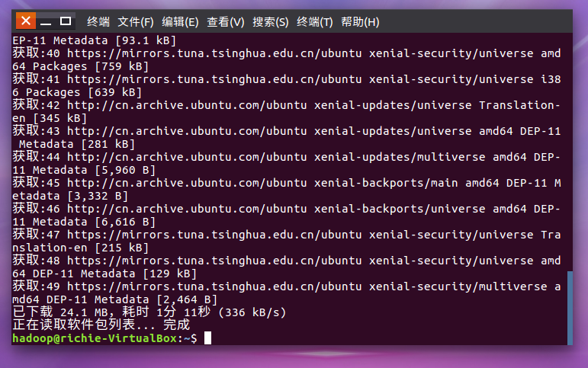Click the text en [345 kB]

[x=50, y=118]
